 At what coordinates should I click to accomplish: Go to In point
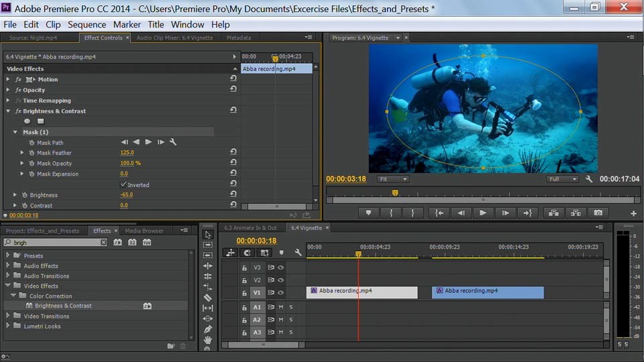coord(439,213)
